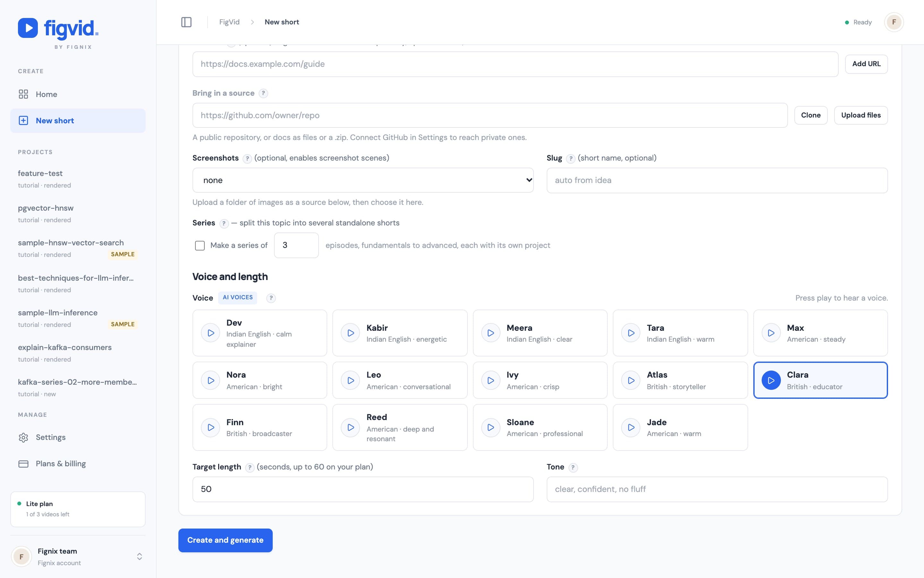Show the Tone help tooltip
Image resolution: width=924 pixels, height=578 pixels.
(x=573, y=468)
